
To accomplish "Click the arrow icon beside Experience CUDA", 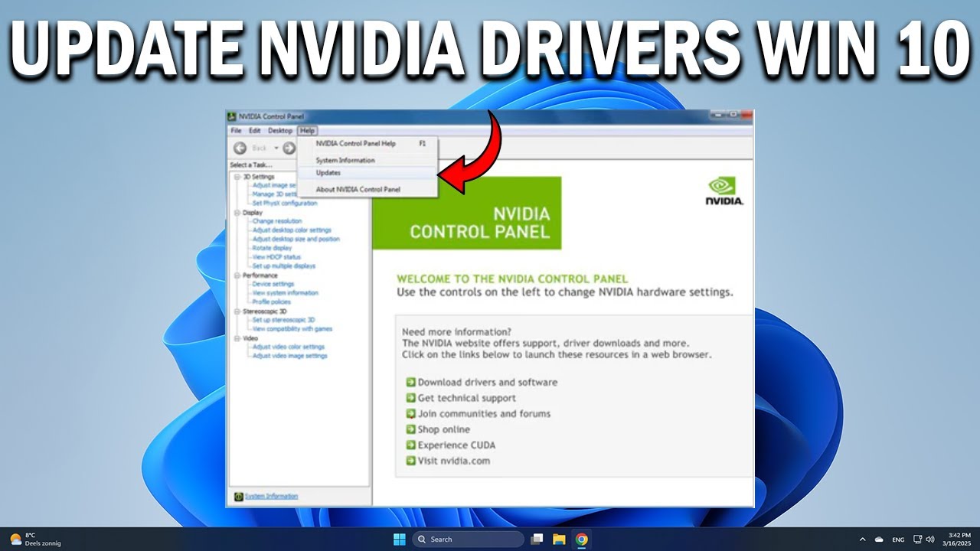I will (x=410, y=445).
